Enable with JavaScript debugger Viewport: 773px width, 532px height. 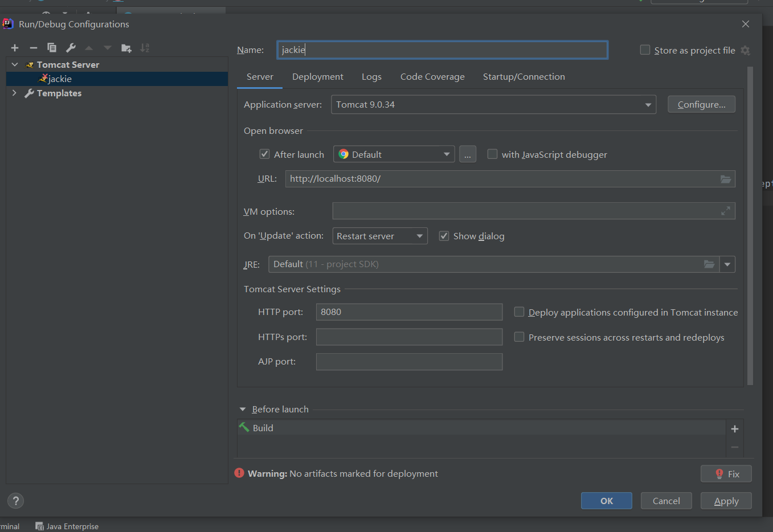coord(492,154)
